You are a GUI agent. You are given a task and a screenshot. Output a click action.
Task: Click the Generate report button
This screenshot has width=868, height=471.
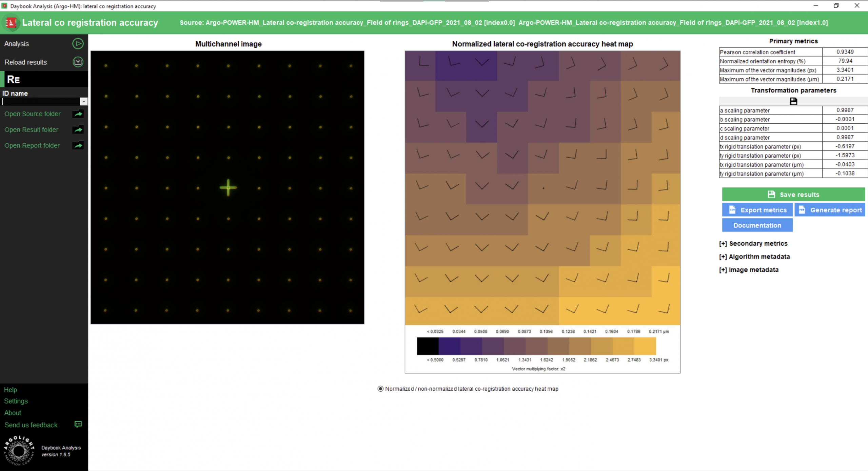[x=830, y=210]
